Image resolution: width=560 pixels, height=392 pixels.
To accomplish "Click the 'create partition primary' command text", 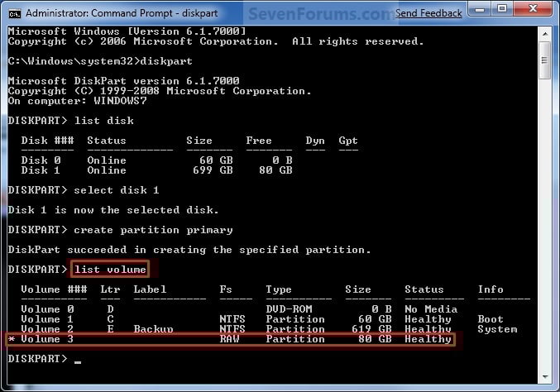I will 153,230.
